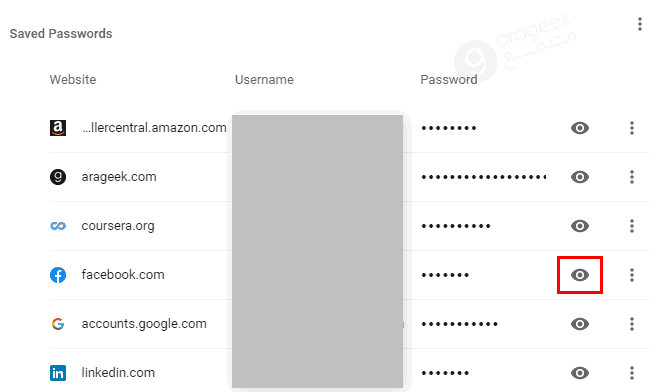The height and width of the screenshot is (392, 664).
Task: Click the Google favicon icon
Action: [x=58, y=324]
